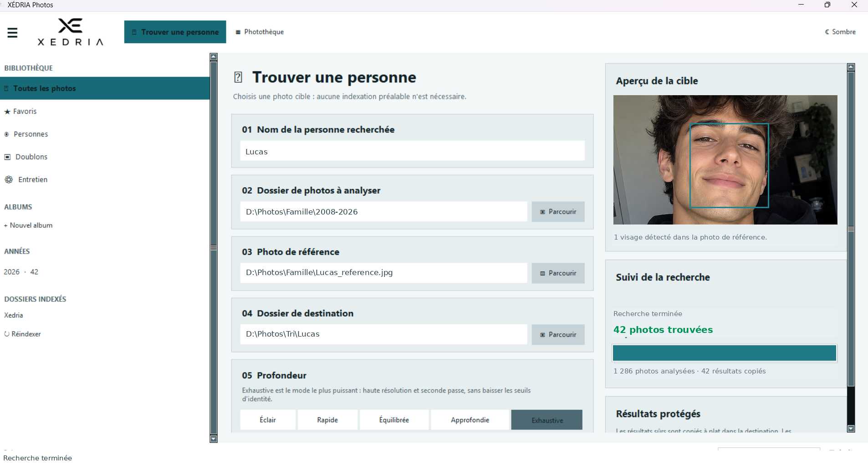Browse for photo folder to analyze
This screenshot has height=465, width=868.
coord(558,212)
